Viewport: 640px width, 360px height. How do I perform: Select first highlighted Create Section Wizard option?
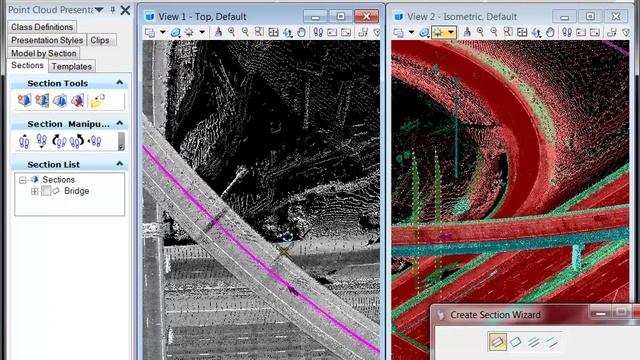tap(498, 342)
